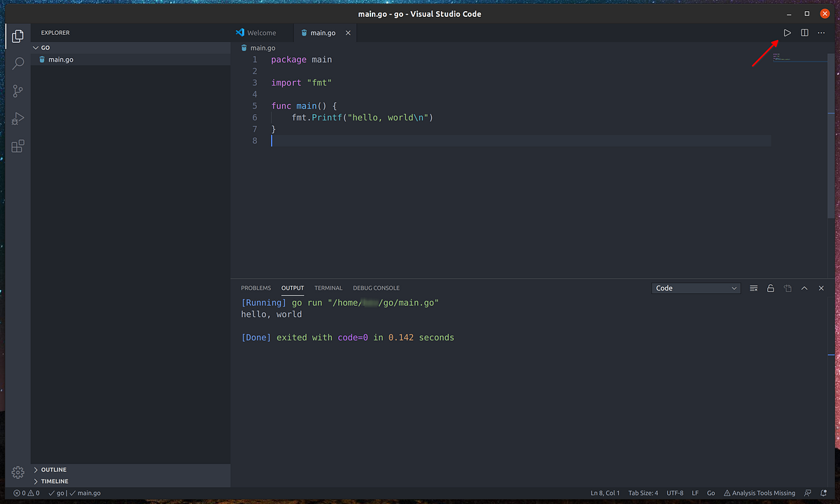Split the editor into two panes

point(804,32)
